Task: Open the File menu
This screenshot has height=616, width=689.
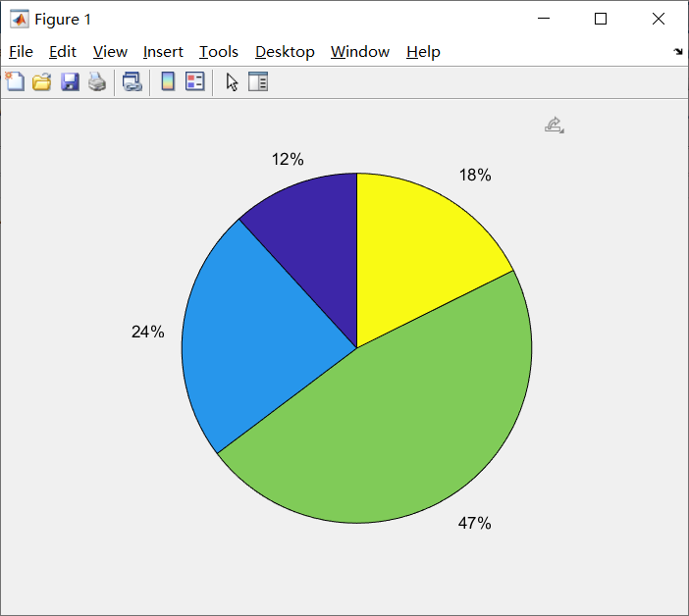Action: [21, 52]
